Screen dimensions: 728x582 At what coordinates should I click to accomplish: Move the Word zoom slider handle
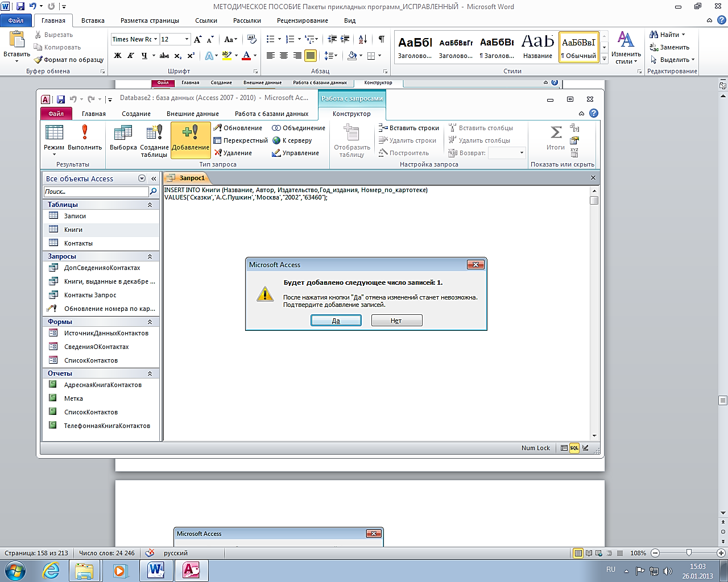pyautogui.click(x=689, y=553)
